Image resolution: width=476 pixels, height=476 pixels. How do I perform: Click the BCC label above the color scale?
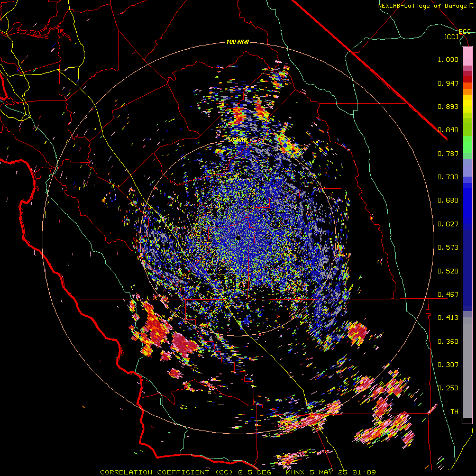464,32
